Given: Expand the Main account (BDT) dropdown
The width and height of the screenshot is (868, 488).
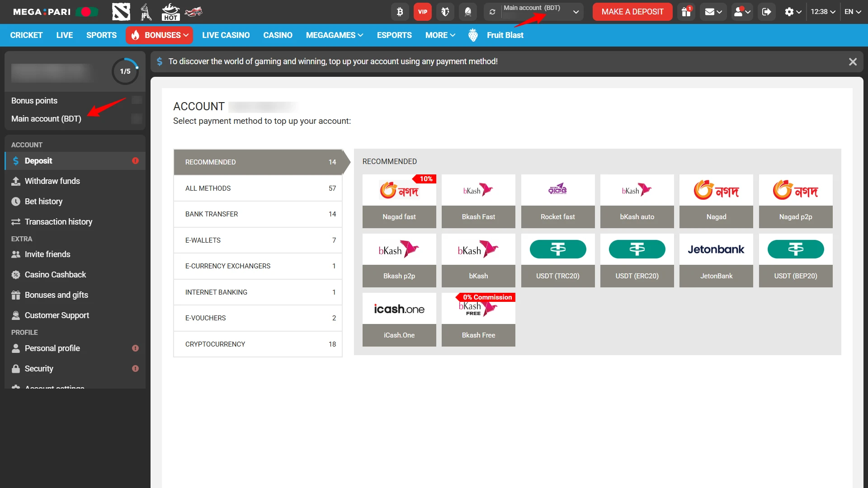Looking at the screenshot, I should click(x=576, y=12).
